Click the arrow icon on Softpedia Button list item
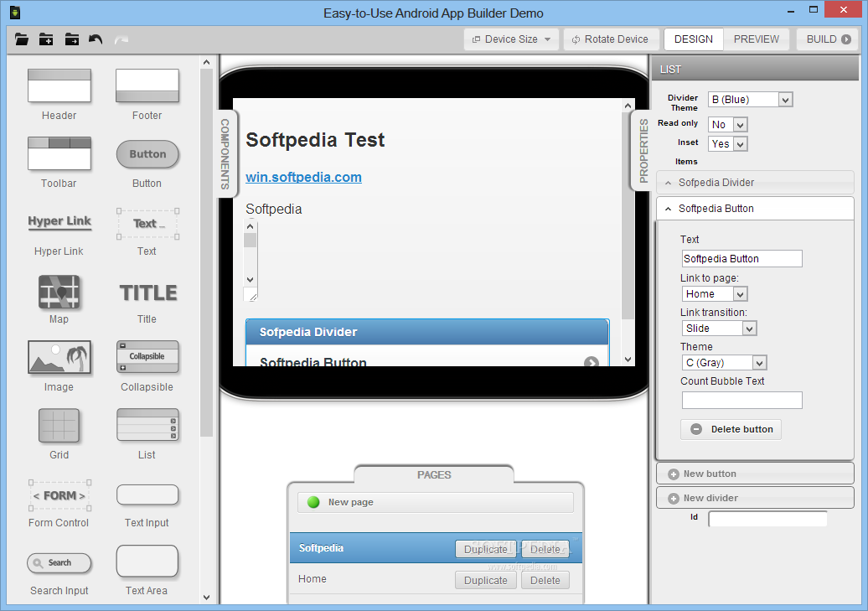Viewport: 868px width, 611px height. [x=592, y=362]
